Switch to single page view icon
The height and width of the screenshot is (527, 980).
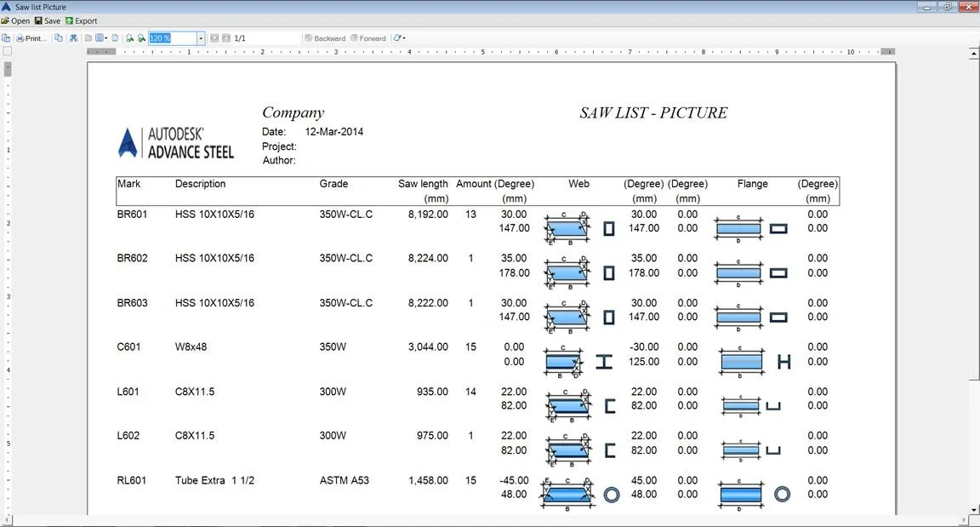coord(88,38)
